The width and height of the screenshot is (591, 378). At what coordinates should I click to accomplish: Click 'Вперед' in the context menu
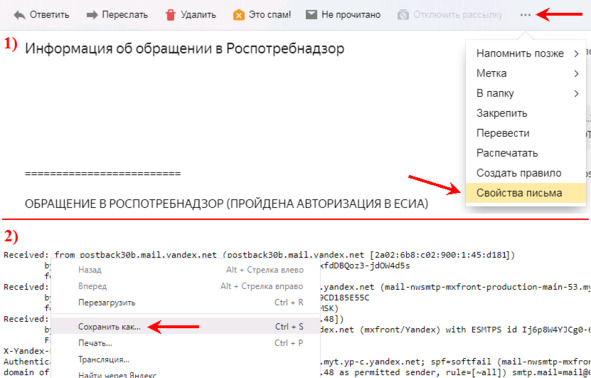click(x=185, y=286)
